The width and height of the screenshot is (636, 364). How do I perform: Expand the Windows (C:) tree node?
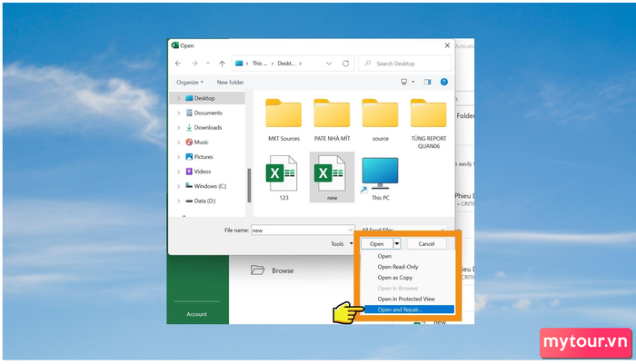point(178,186)
